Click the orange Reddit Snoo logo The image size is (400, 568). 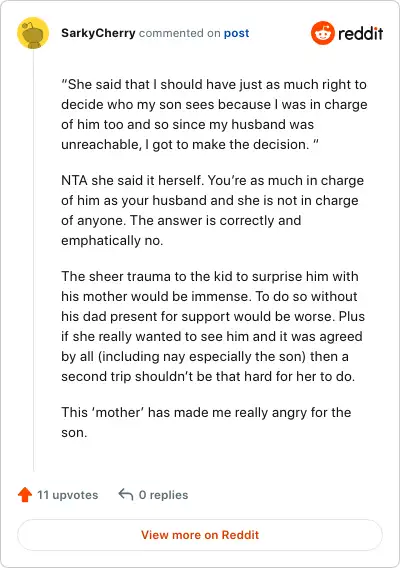click(322, 33)
